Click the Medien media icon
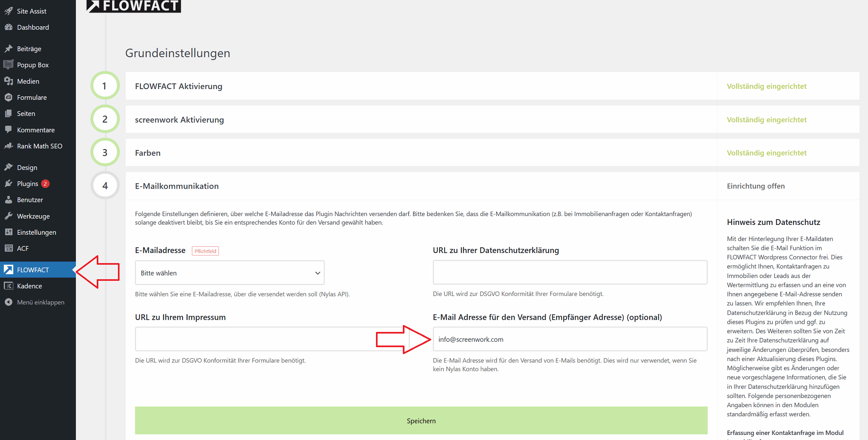868x440 pixels. click(x=8, y=81)
